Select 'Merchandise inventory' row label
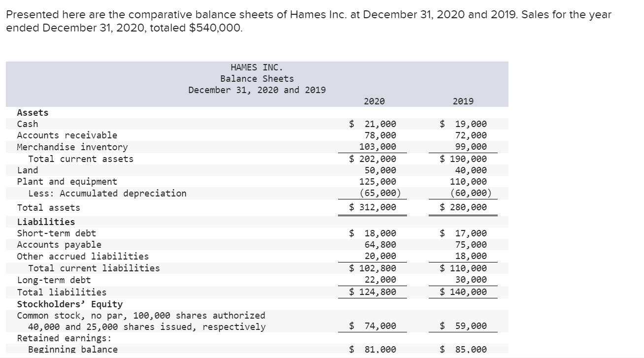Viewport: 644px width, 358px height. pyautogui.click(x=72, y=147)
